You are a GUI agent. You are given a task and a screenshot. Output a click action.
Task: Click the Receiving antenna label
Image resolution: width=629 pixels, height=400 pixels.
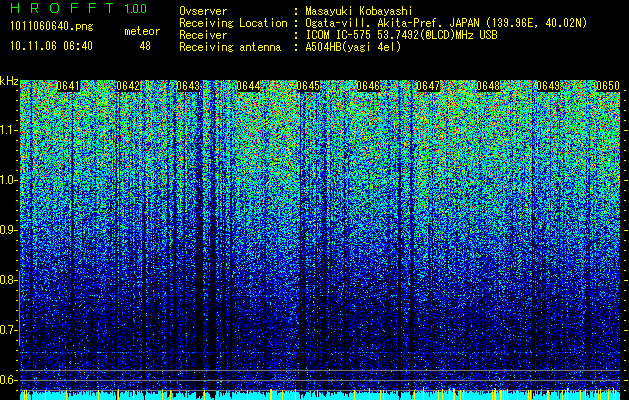230,47
